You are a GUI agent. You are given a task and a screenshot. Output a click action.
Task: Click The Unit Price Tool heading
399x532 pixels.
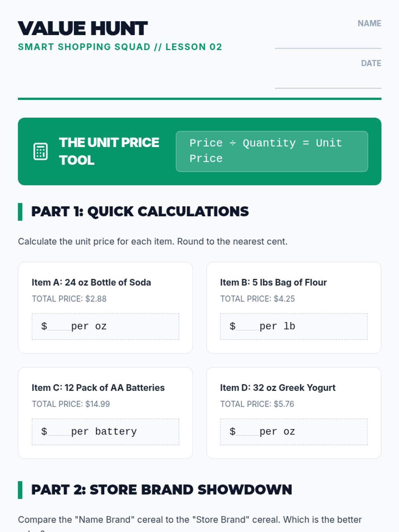tap(109, 151)
